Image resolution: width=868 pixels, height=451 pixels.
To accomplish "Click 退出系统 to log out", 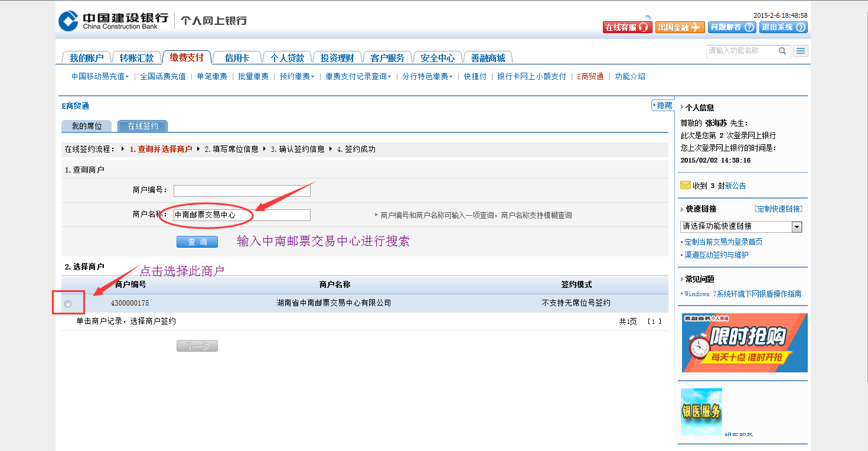I will (x=783, y=27).
